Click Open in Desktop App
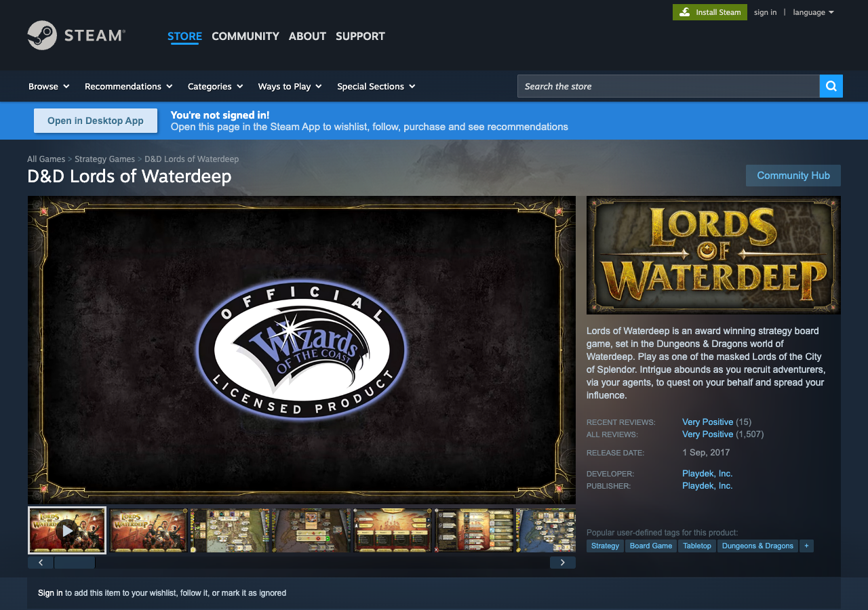The width and height of the screenshot is (868, 610). [x=95, y=120]
